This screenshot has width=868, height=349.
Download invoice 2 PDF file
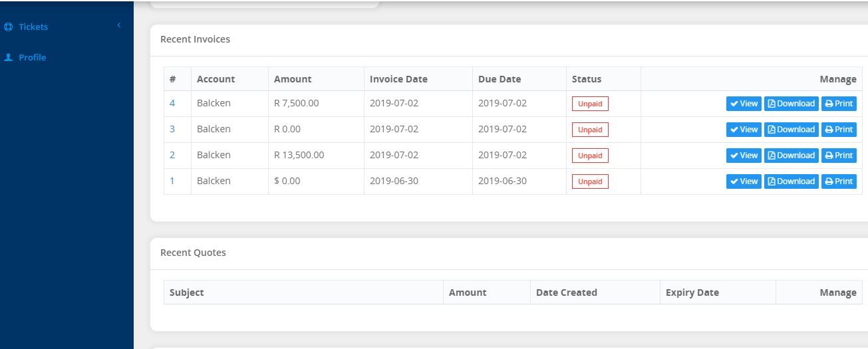tap(791, 156)
